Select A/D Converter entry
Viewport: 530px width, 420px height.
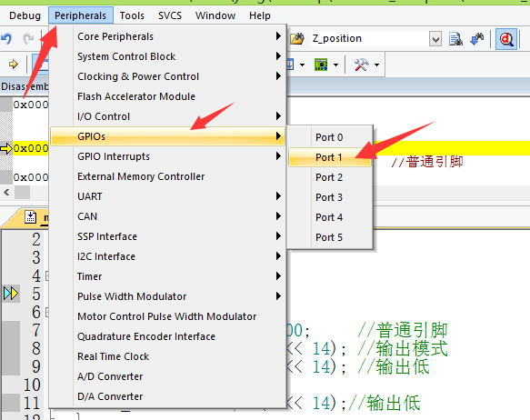point(167,376)
